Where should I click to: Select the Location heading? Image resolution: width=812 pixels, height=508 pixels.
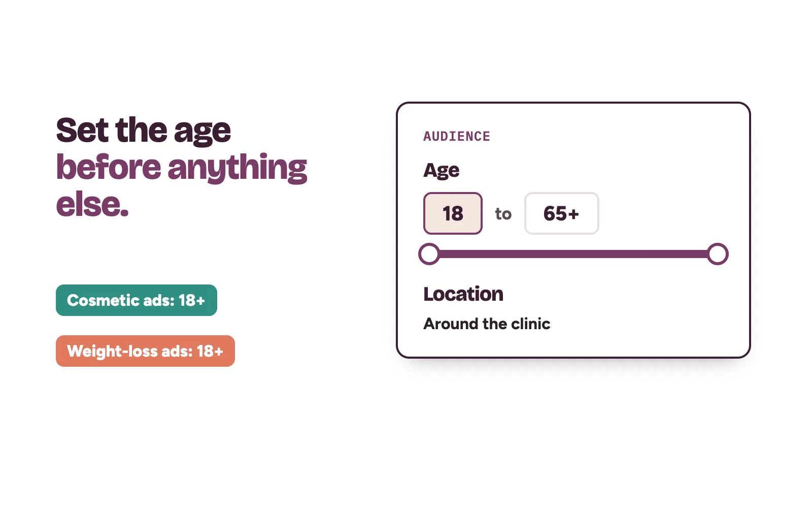tap(463, 294)
